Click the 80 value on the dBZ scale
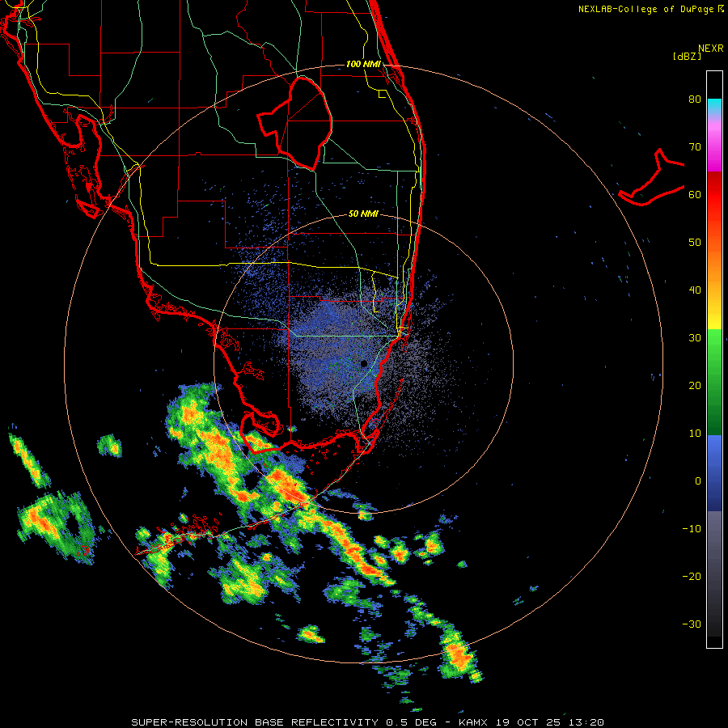Image resolution: width=728 pixels, height=728 pixels. click(x=695, y=99)
